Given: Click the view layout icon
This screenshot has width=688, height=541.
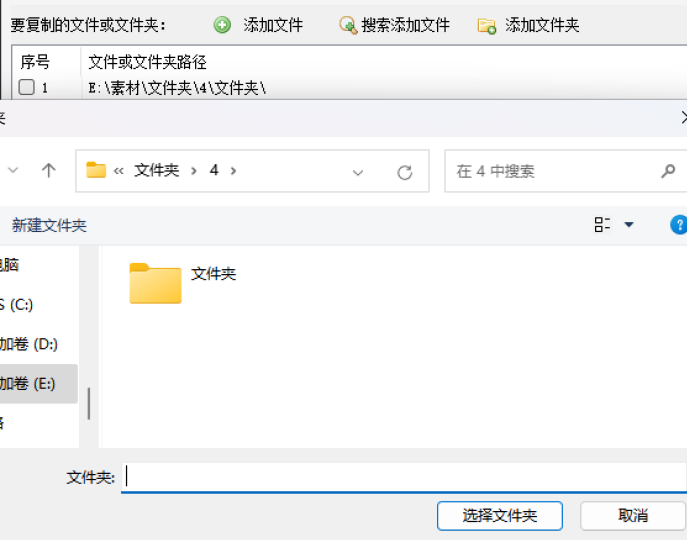Looking at the screenshot, I should [x=602, y=224].
